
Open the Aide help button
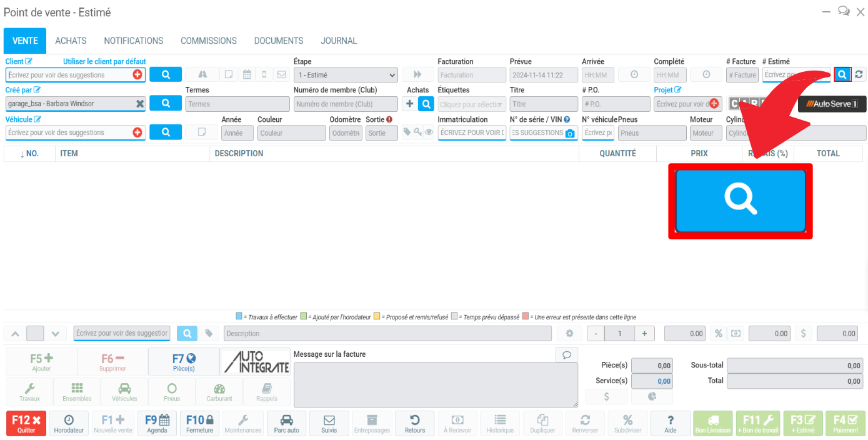[x=670, y=423]
